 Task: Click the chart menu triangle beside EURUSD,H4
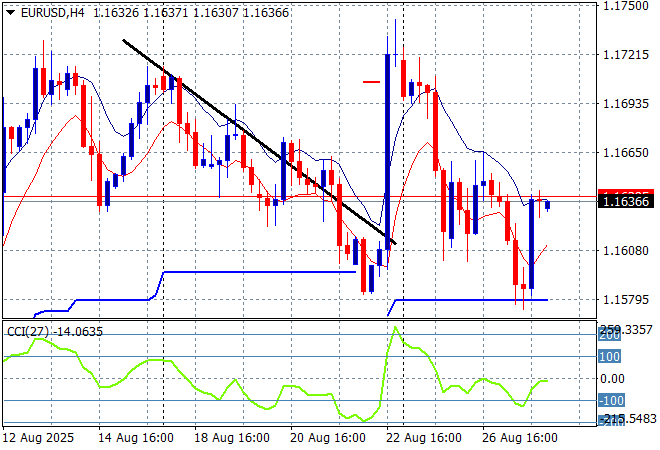(x=11, y=13)
